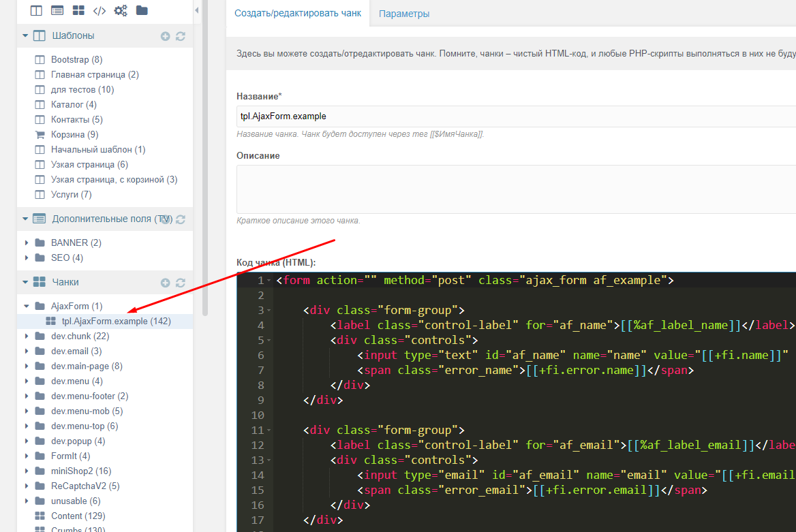796x532 pixels.
Task: Fold code at line 3 arrow
Action: [269, 311]
